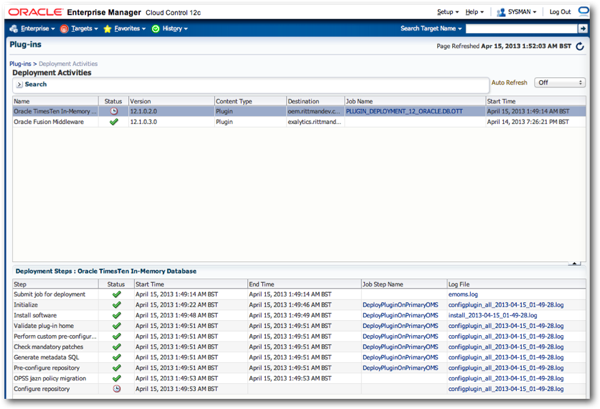600x409 pixels.
Task: Click the search go arrow button
Action: point(582,28)
